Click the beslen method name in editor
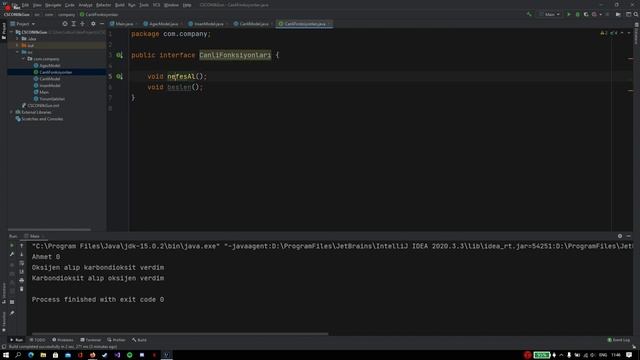Viewport: 640px width, 360px height. 179,87
